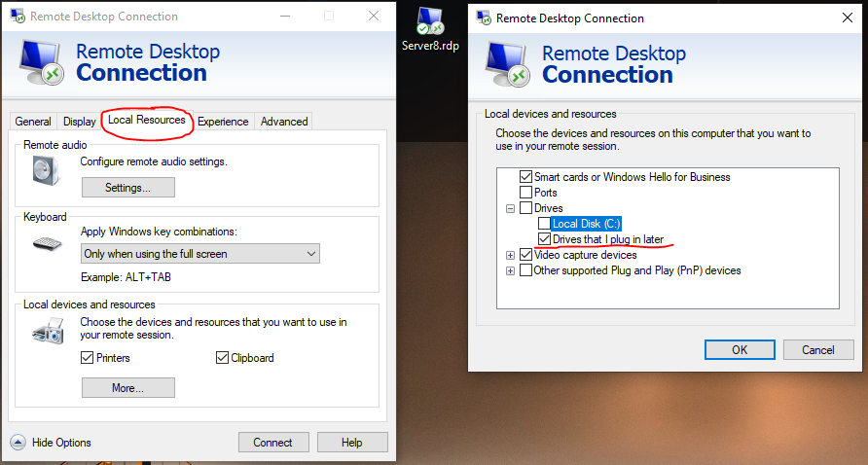The width and height of the screenshot is (868, 465).
Task: Confirm with OK in the devices dialog
Action: click(740, 350)
